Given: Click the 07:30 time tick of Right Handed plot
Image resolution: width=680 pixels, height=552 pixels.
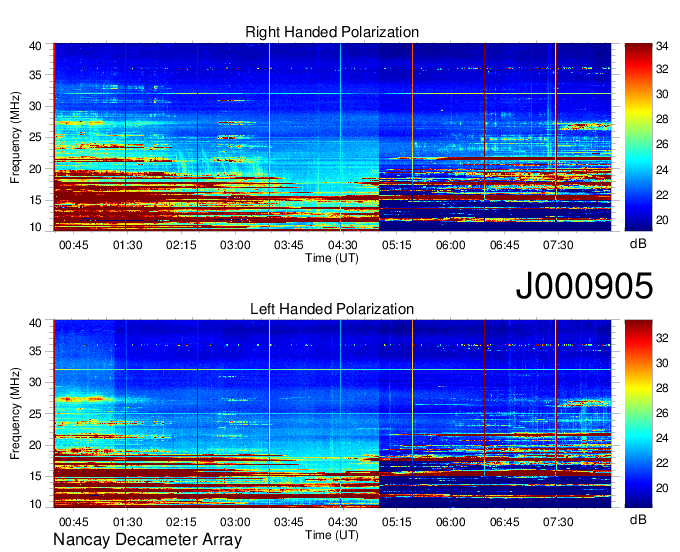Looking at the screenshot, I should tap(558, 245).
